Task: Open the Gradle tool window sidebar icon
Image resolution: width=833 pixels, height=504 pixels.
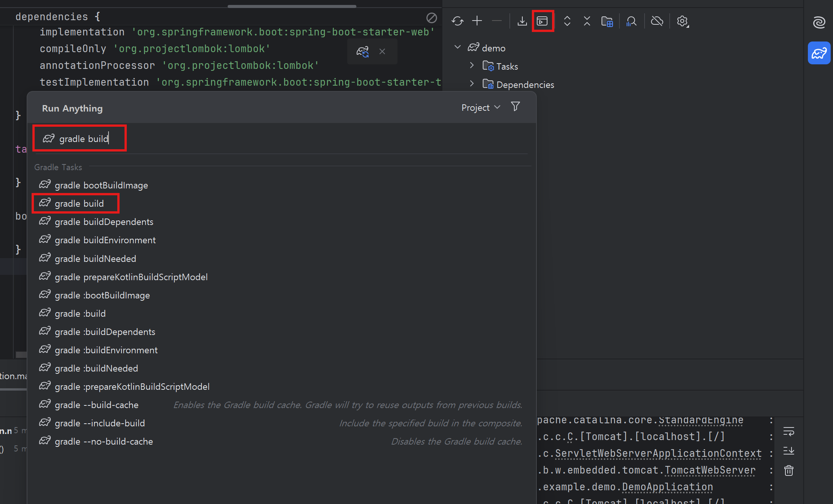Action: click(x=819, y=53)
